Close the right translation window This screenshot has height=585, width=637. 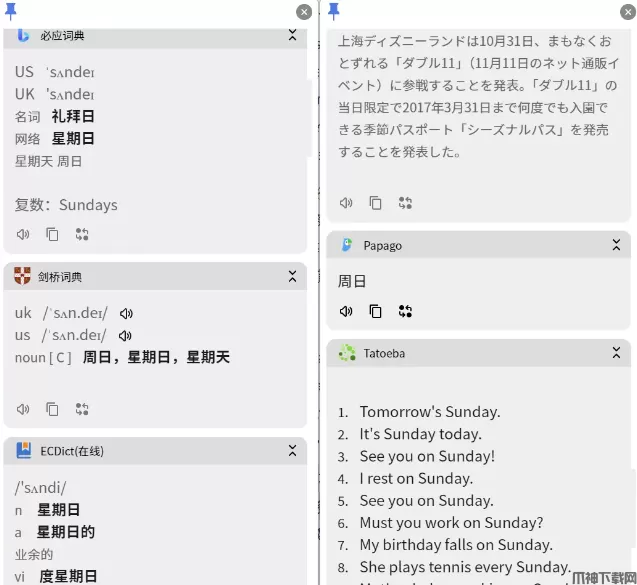[x=628, y=12]
